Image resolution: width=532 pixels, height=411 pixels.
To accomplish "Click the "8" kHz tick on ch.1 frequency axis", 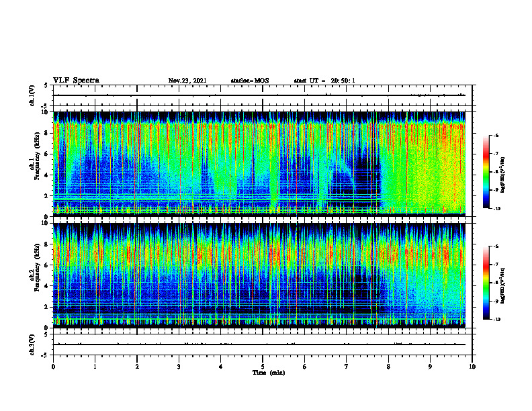I will pos(47,133).
